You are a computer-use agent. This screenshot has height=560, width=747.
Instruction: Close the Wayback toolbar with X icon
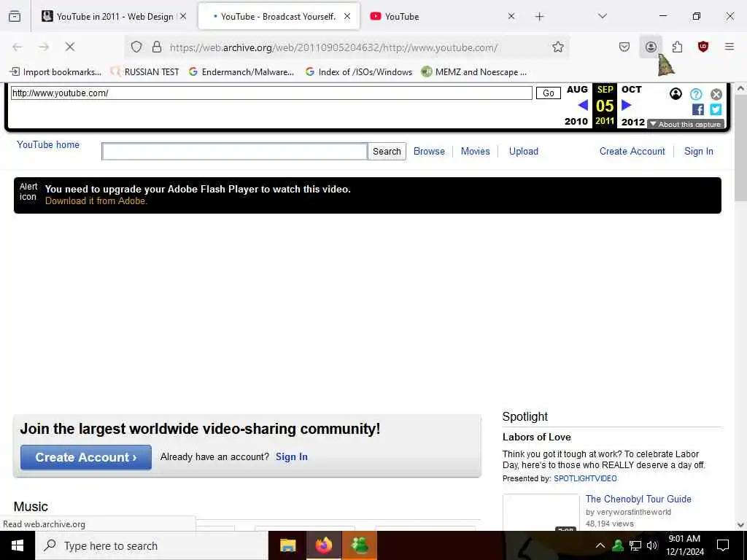716,94
